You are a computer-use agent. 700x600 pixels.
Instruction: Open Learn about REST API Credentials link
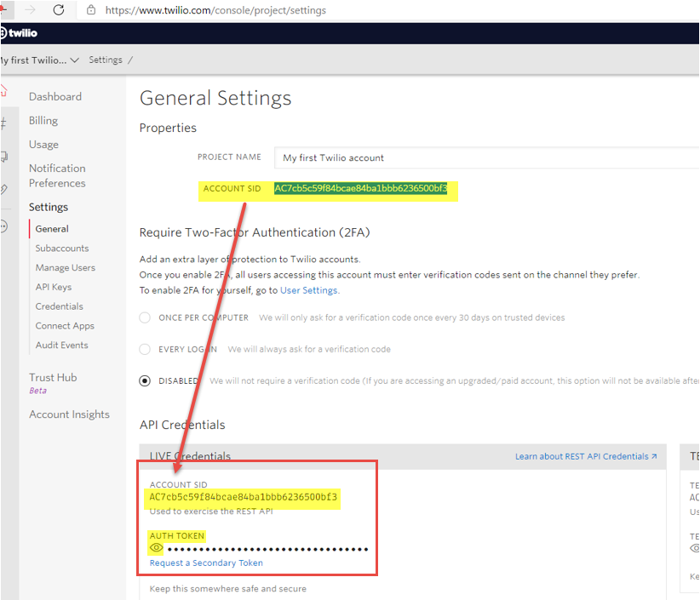pos(586,456)
